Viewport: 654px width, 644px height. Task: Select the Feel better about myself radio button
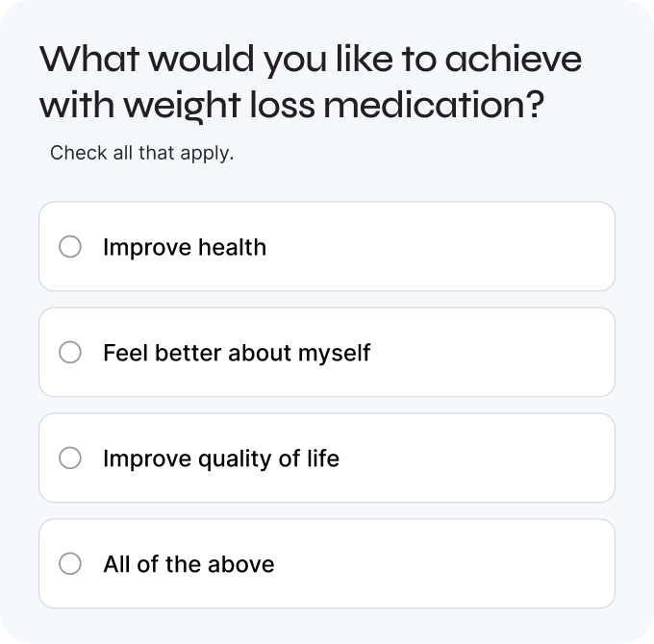pos(70,353)
